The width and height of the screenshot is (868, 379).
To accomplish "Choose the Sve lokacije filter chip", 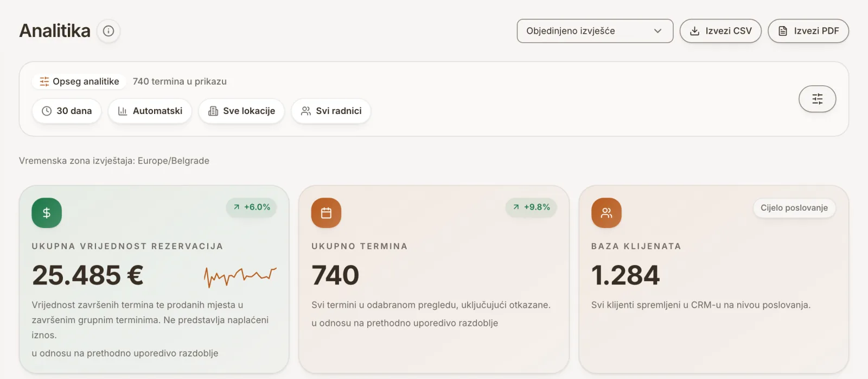I will 241,111.
